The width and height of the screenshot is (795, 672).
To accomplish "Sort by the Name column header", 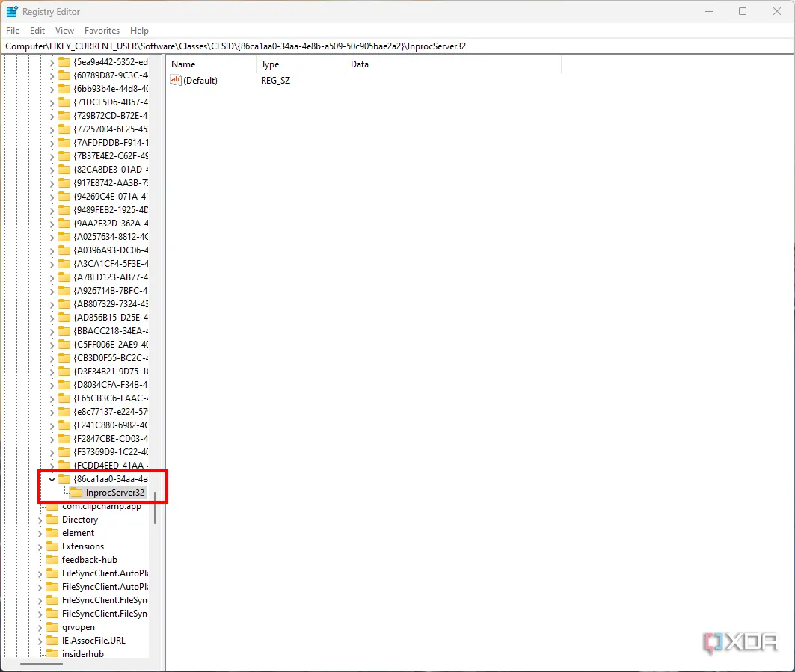I will click(x=212, y=64).
